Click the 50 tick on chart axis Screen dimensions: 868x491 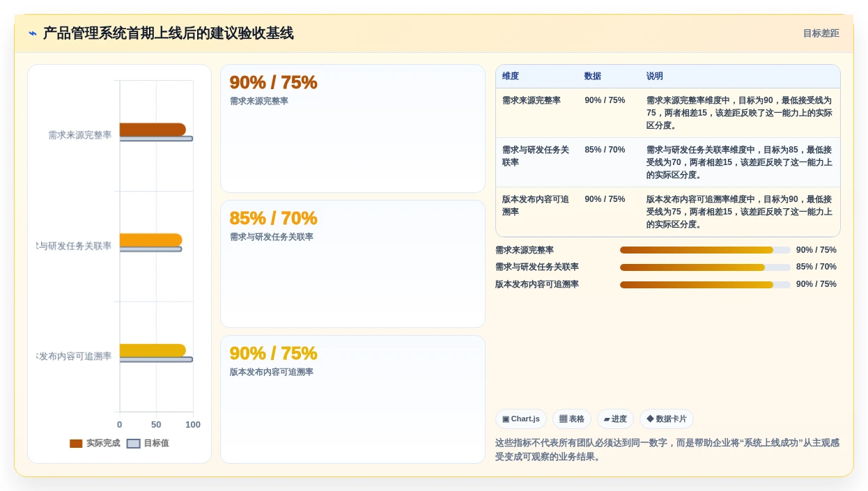[x=156, y=425]
